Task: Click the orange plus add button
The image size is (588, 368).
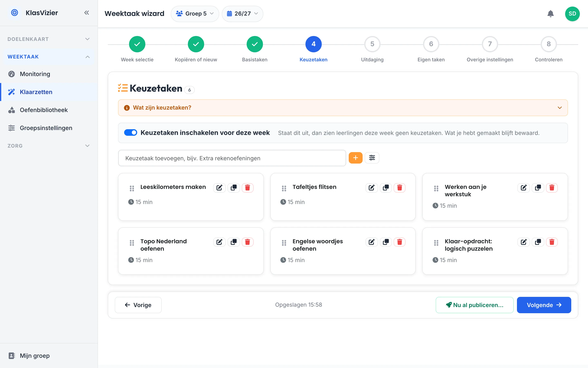Action: pos(355,158)
